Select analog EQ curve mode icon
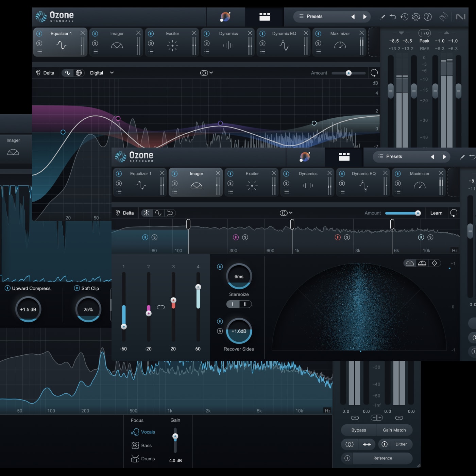The width and height of the screenshot is (476, 476). click(68, 73)
